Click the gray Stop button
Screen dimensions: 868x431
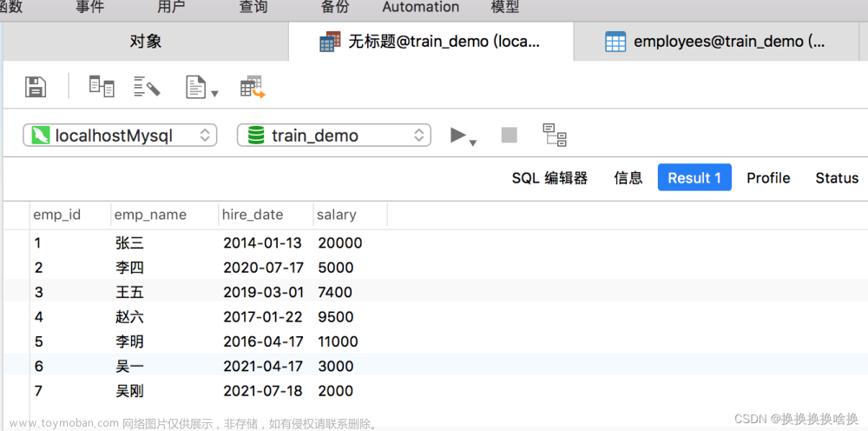pyautogui.click(x=509, y=136)
